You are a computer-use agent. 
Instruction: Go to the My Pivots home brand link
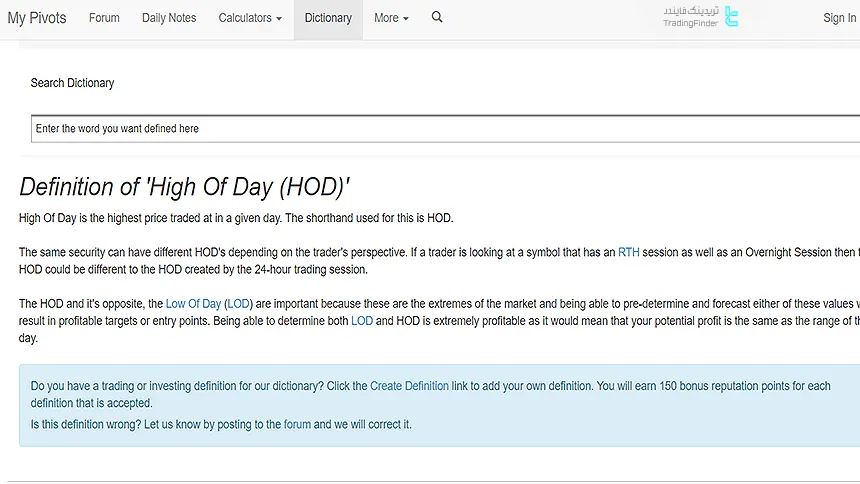click(37, 18)
